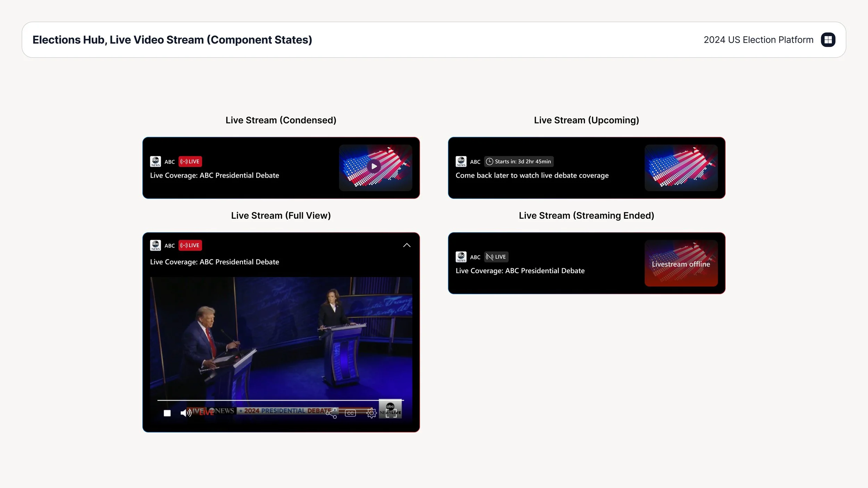868x488 pixels.
Task: Stop the live video playback
Action: point(167,413)
